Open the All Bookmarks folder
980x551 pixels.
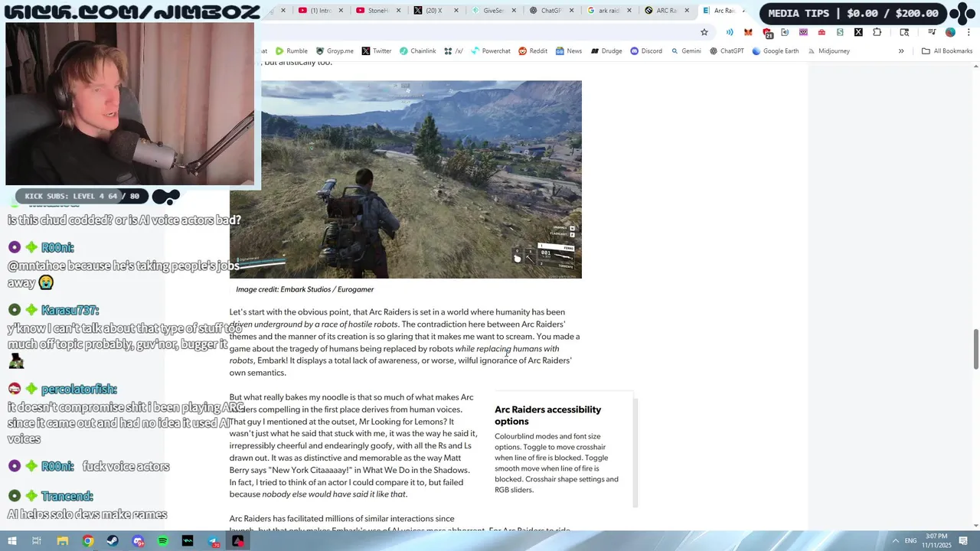947,51
